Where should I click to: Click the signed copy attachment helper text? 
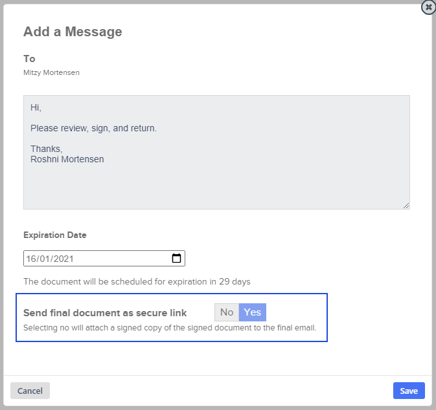point(170,328)
